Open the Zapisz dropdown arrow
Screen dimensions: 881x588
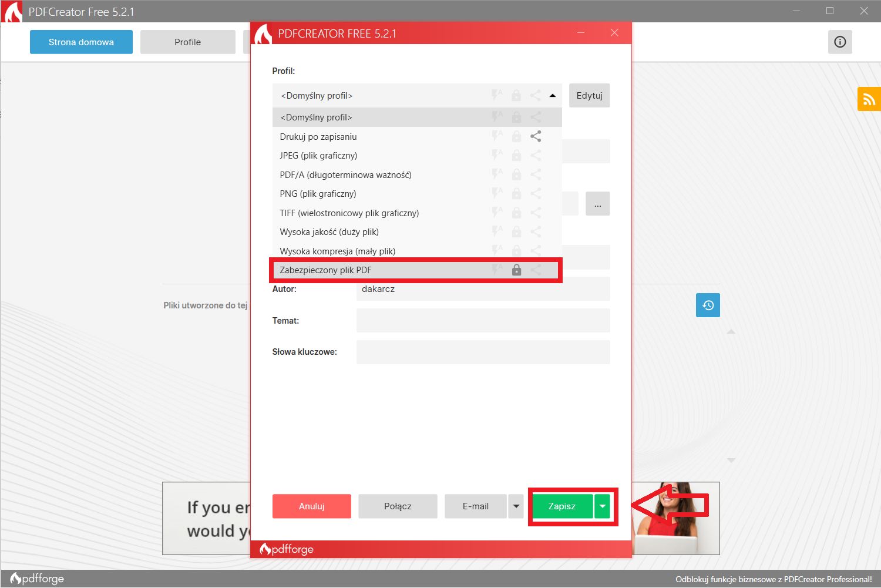pyautogui.click(x=601, y=506)
